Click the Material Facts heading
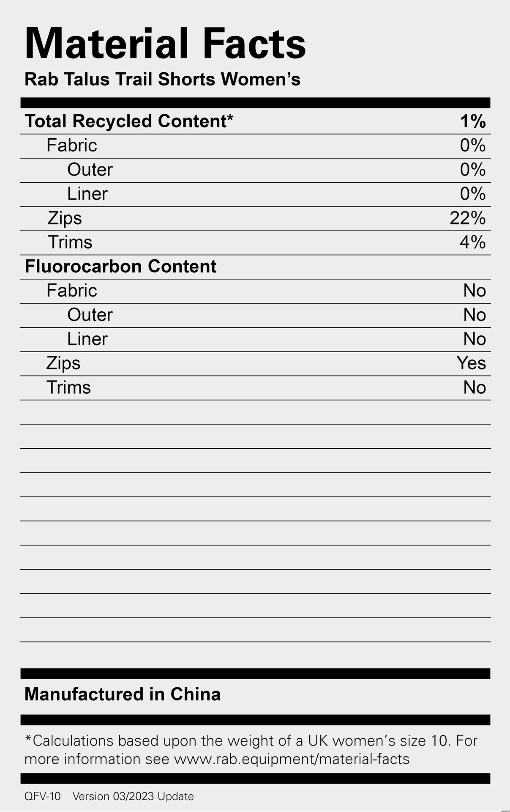 coord(165,44)
